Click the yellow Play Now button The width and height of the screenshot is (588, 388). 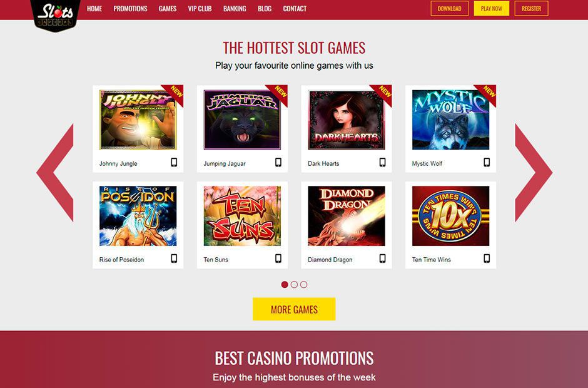[x=491, y=8]
